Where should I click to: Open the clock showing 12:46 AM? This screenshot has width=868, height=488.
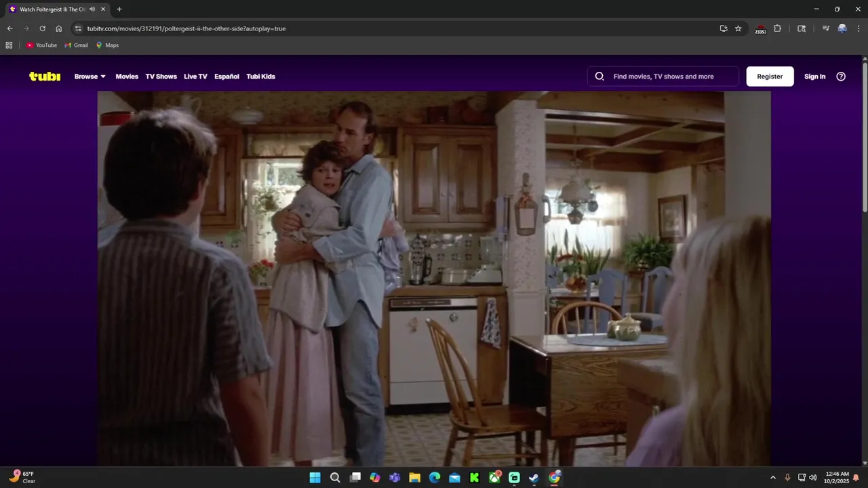[x=837, y=478]
